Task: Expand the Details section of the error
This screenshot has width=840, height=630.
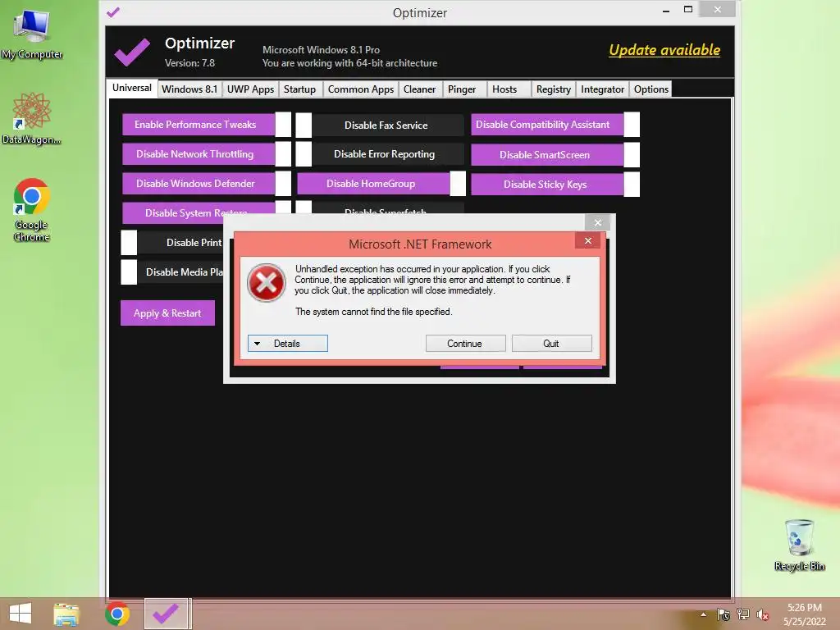Action: coord(288,344)
